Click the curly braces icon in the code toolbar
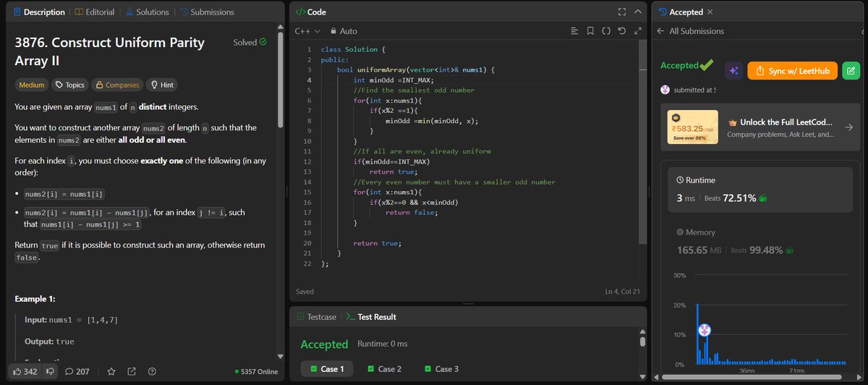Screen dimensions: 868x385 pos(606,31)
